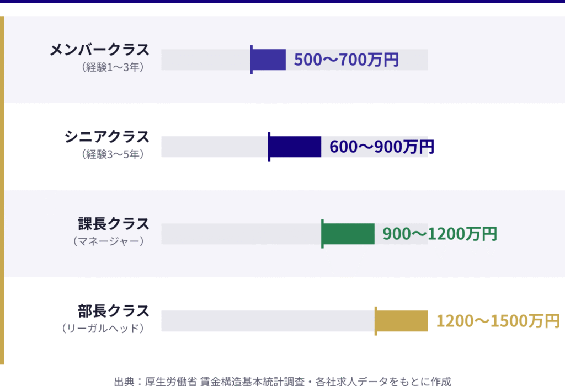Select the 1200〜1500万円 salary text
Image resolution: width=565 pixels, height=392 pixels.
click(x=498, y=321)
